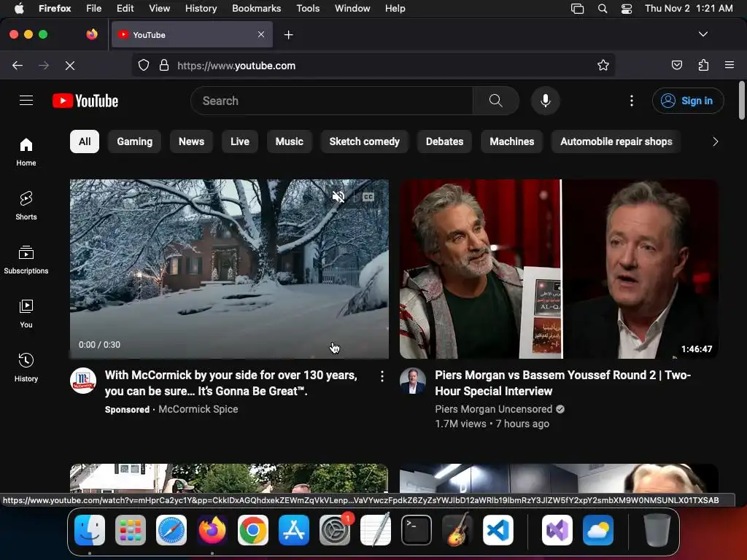Open Piers Morgan vs Bassem Youssef title
Image resolution: width=747 pixels, height=560 pixels.
tap(562, 383)
